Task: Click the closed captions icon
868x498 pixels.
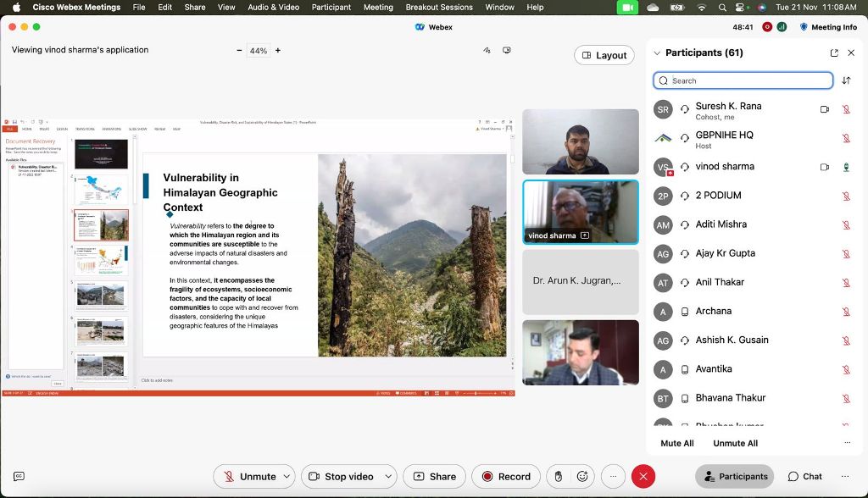Action: pos(19,476)
